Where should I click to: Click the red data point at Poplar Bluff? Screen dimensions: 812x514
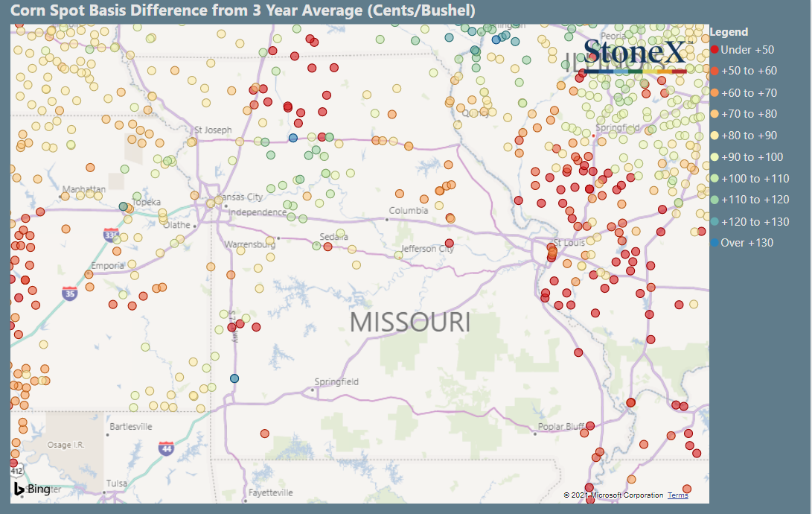pyautogui.click(x=590, y=426)
